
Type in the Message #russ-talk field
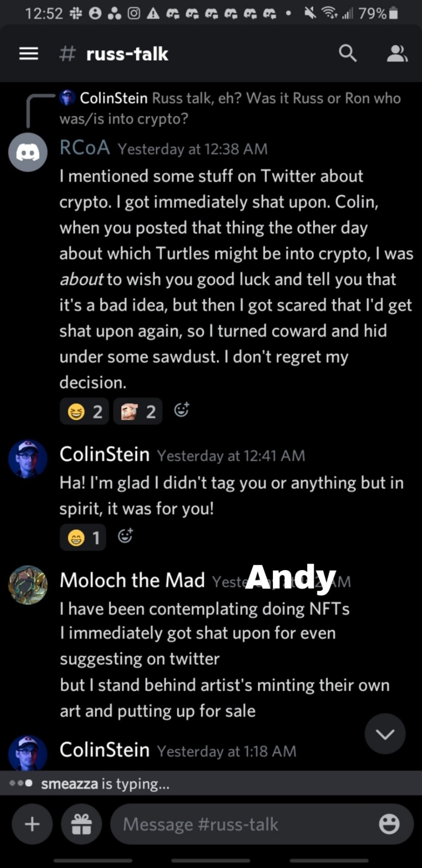coord(244,824)
